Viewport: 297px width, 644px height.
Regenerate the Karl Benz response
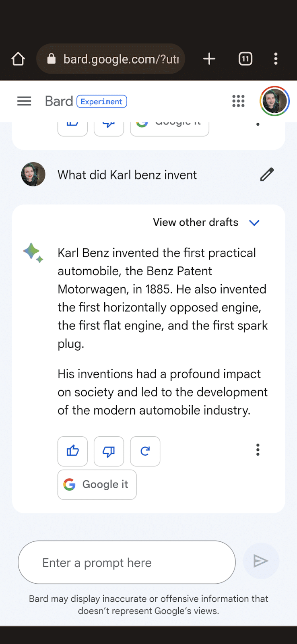[145, 451]
